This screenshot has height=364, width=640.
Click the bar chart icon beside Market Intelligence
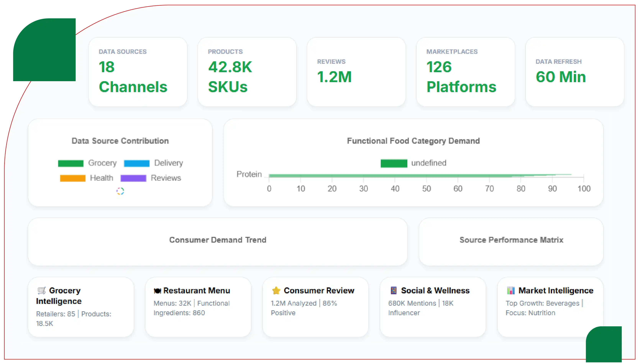(511, 290)
